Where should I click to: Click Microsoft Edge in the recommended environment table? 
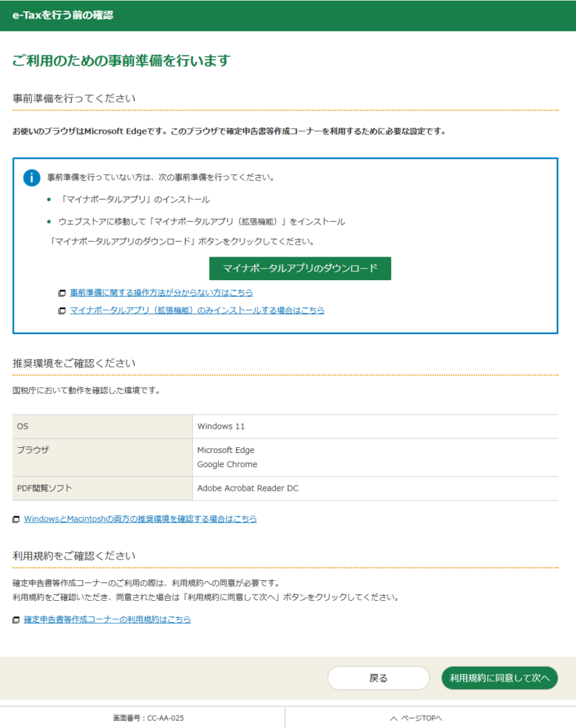coord(226,450)
